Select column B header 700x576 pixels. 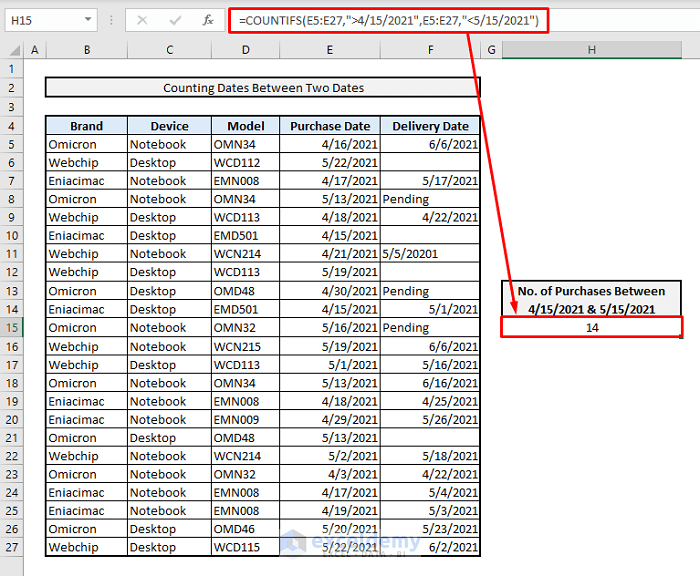pyautogui.click(x=87, y=50)
